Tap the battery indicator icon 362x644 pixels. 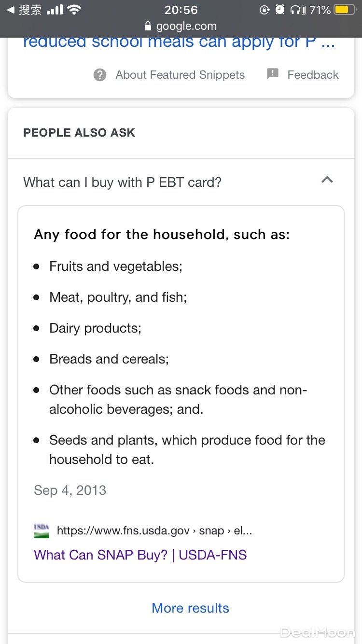pos(345,10)
